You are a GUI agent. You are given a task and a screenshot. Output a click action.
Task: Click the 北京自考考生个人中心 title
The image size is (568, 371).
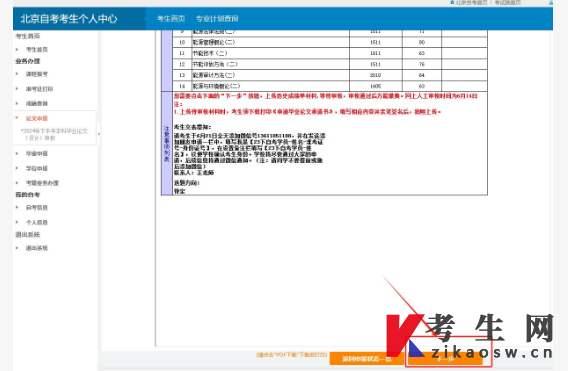pyautogui.click(x=69, y=18)
